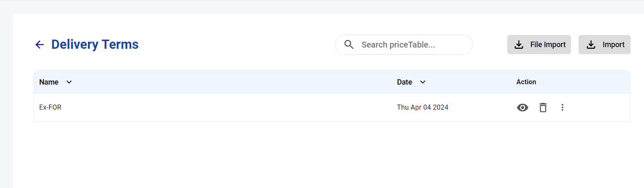Sort by the Name column header

click(49, 82)
